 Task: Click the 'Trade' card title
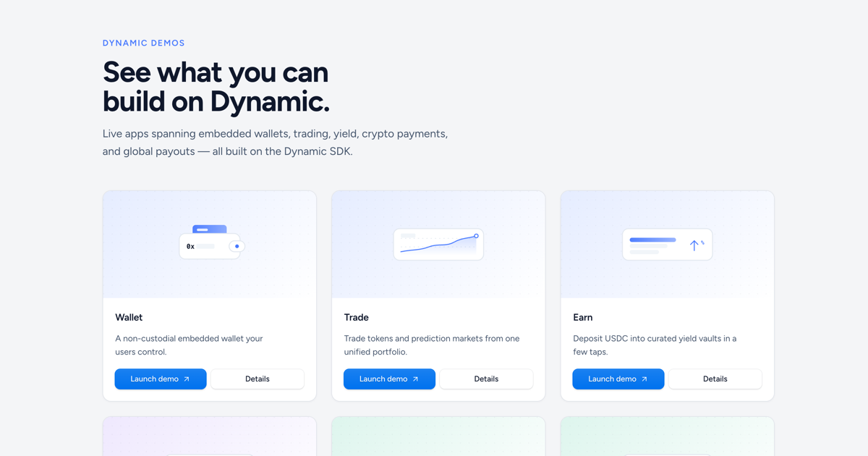(357, 317)
